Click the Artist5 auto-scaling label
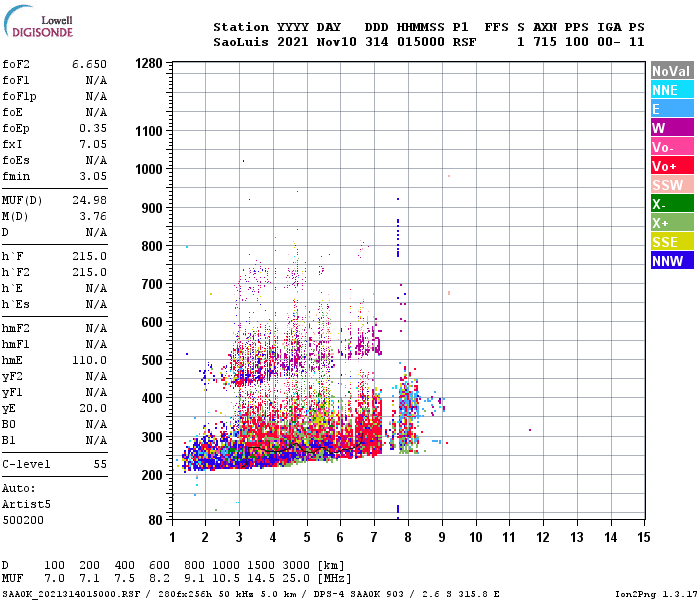Image resolution: width=700 pixels, height=600 pixels. pos(26,504)
